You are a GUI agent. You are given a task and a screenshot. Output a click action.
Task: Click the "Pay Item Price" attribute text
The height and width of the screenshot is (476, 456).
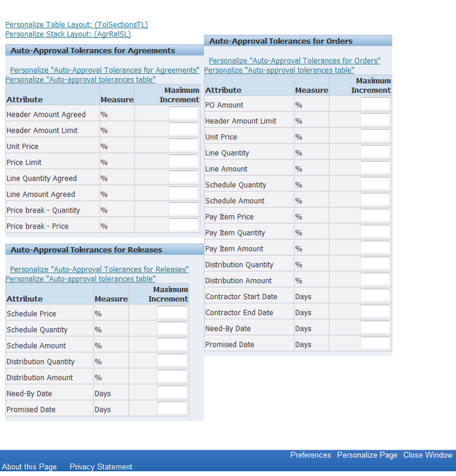(229, 217)
